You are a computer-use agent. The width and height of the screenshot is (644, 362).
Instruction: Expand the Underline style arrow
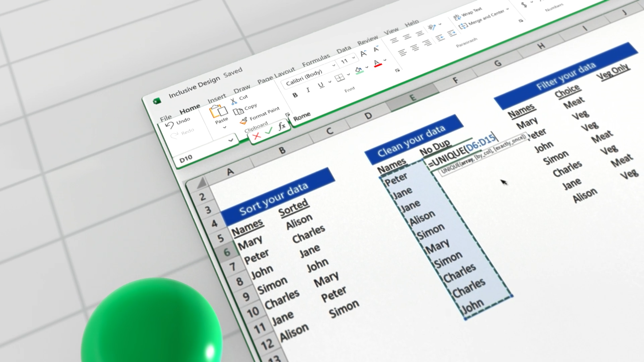click(x=330, y=81)
